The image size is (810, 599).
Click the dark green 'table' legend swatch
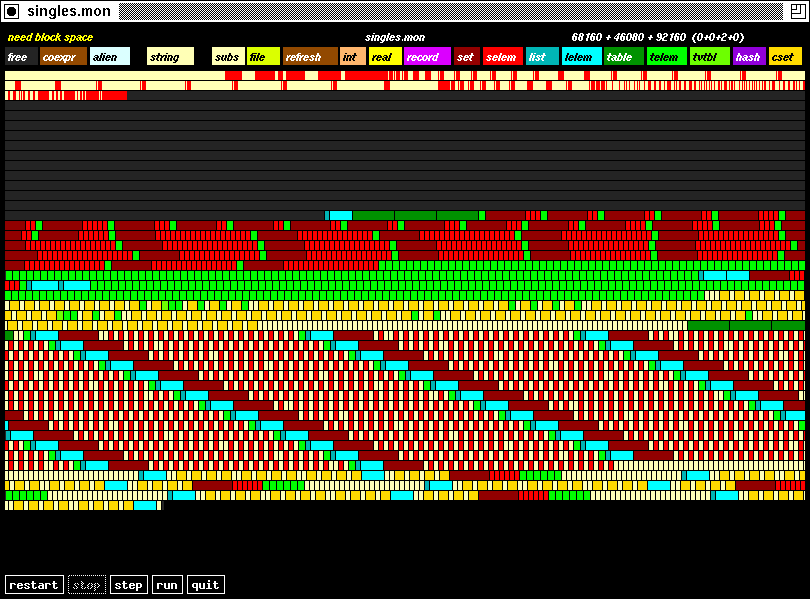[x=623, y=57]
